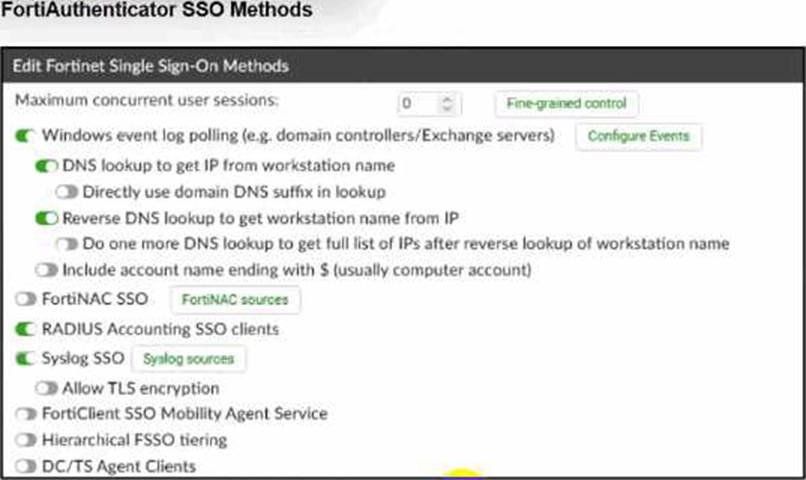Open Configure Events button

click(638, 136)
